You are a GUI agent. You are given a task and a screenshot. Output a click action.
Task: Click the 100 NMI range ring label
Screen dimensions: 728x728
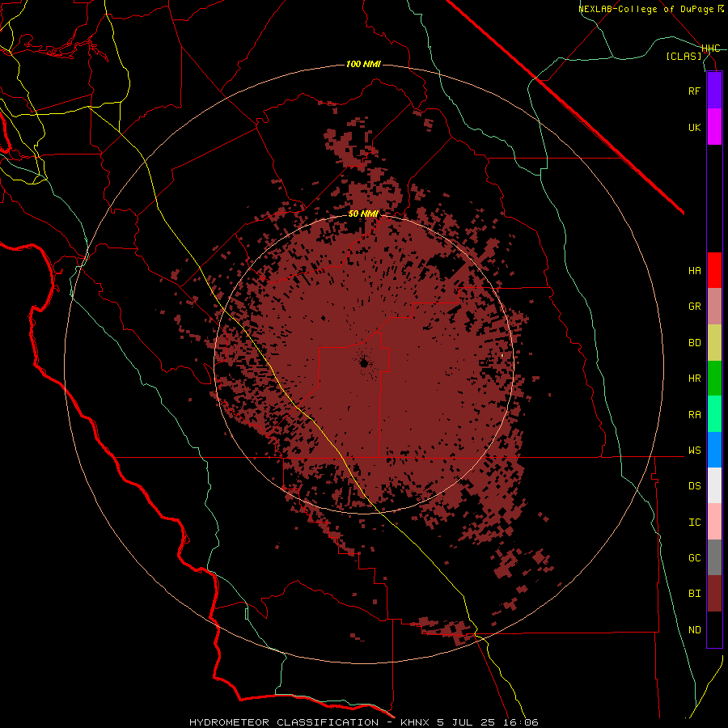pos(363,64)
